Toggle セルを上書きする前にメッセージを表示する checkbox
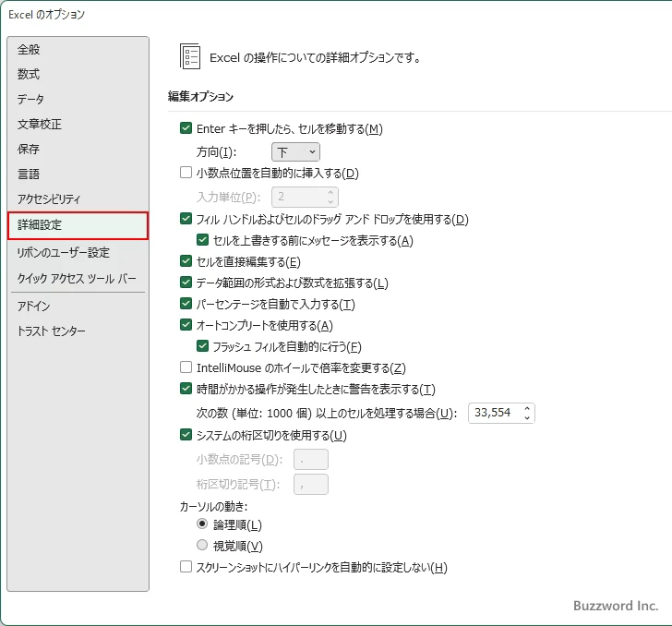The image size is (672, 626). [202, 240]
